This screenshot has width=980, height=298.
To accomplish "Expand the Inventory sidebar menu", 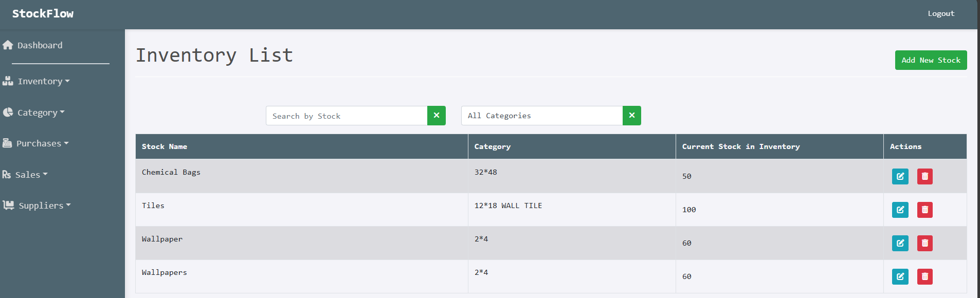I will coord(43,81).
